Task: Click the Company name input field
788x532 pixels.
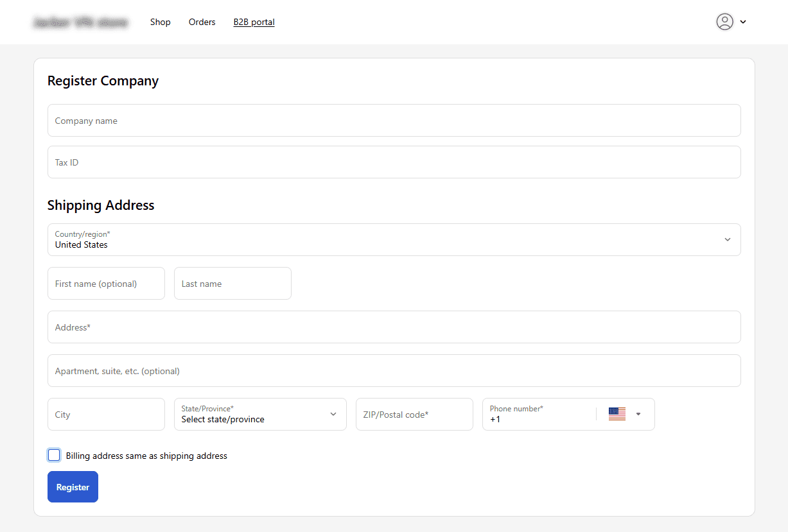Action: pyautogui.click(x=394, y=120)
